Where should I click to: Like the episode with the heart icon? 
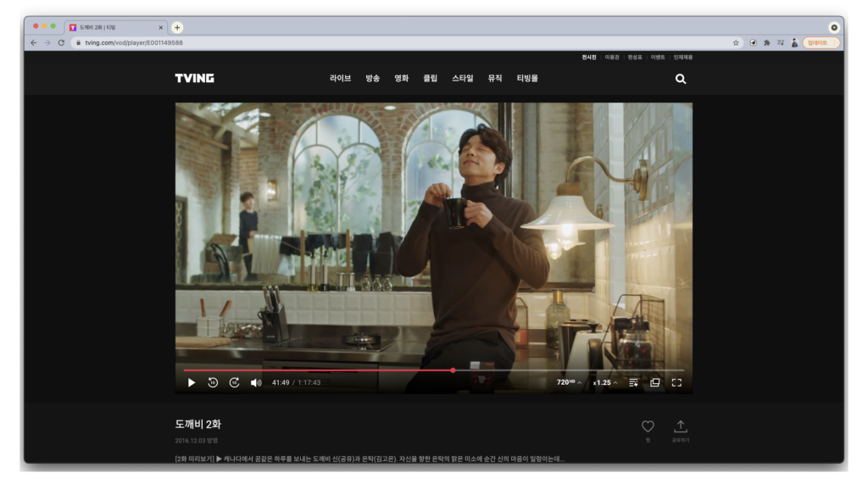[648, 426]
